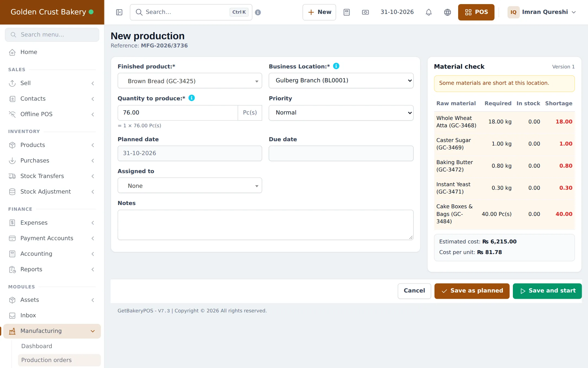Viewport: 588px width, 368px height.
Task: Open the calculator icon in the top bar
Action: [x=347, y=12]
